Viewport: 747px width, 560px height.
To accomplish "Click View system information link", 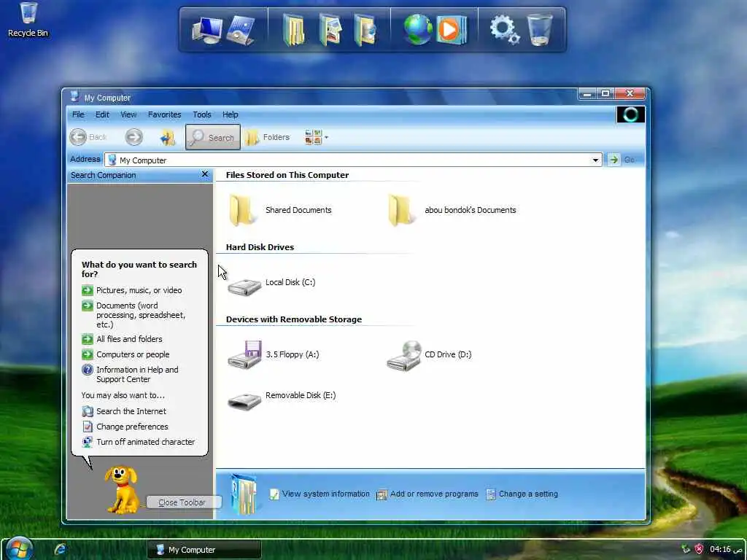I will pos(320,494).
